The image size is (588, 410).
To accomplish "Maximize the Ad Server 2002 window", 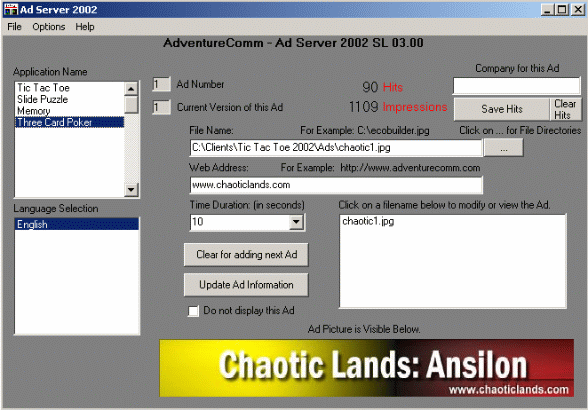I will point(562,9).
